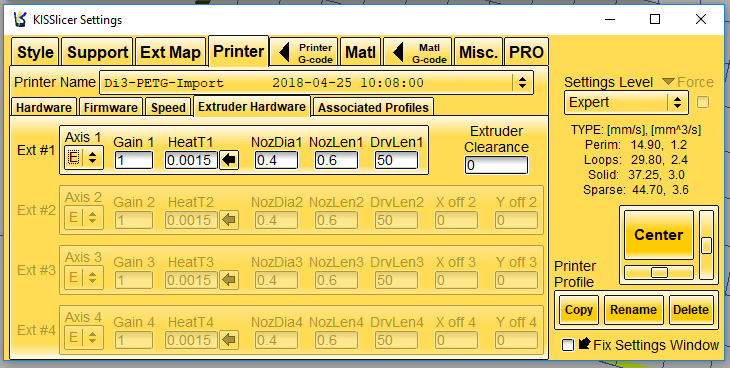730x368 pixels.
Task: Click the Force triangle icon
Action: 669,82
